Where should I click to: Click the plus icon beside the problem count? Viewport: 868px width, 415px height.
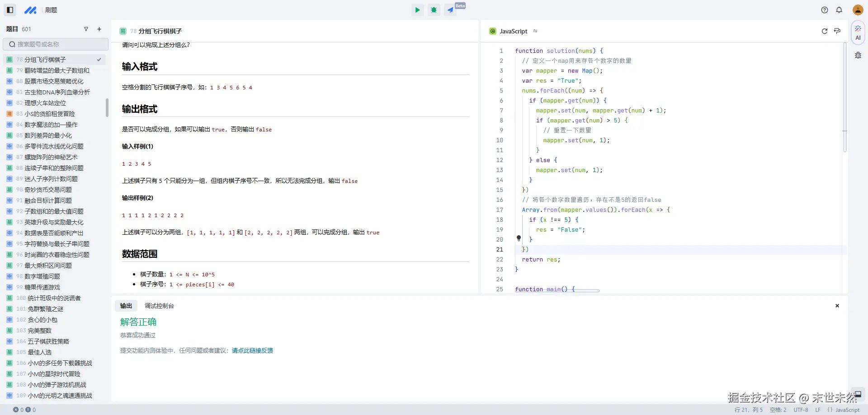coord(99,29)
